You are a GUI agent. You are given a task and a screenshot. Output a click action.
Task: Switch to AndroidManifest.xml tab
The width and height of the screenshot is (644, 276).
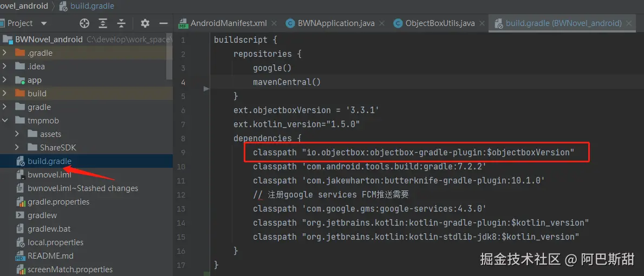[x=229, y=23]
